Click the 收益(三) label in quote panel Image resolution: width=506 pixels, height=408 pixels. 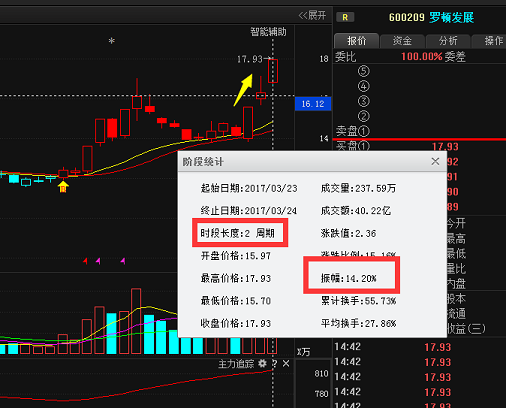click(466, 329)
